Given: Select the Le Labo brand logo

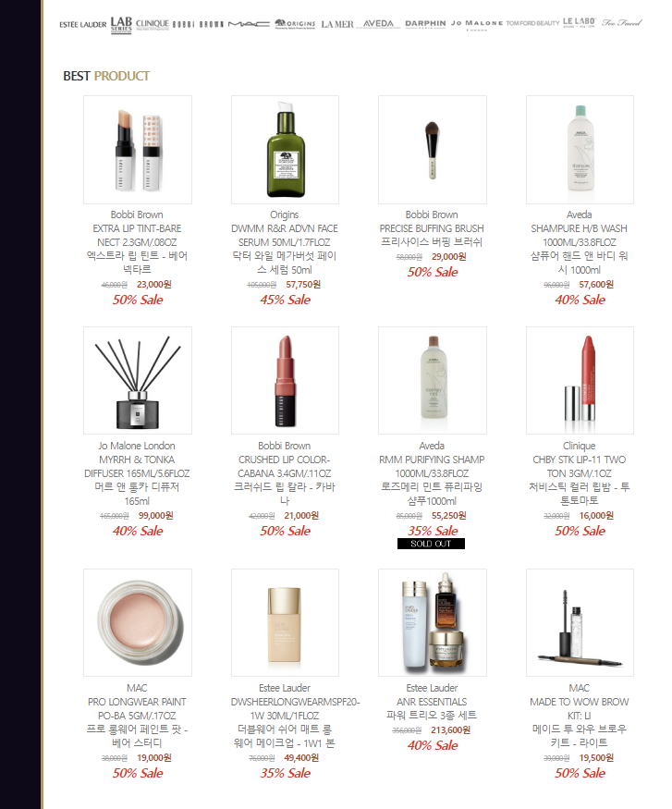Looking at the screenshot, I should click(x=579, y=22).
